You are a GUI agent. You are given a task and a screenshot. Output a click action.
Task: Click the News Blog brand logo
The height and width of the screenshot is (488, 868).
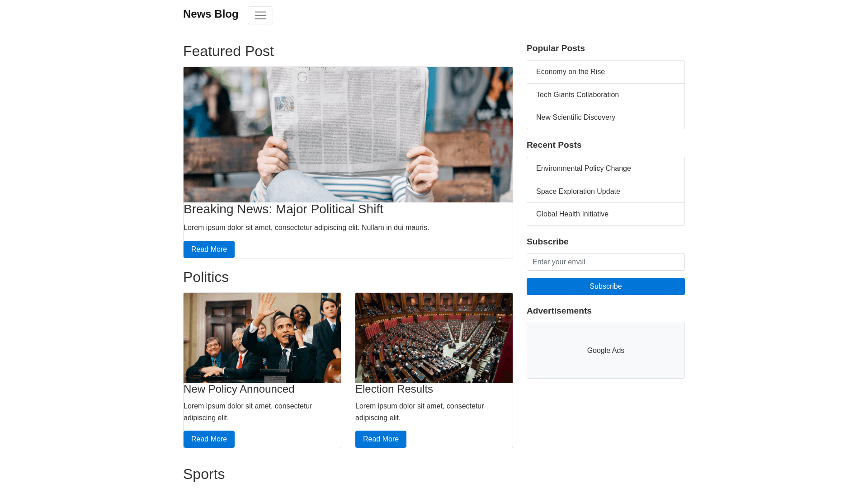click(x=211, y=14)
